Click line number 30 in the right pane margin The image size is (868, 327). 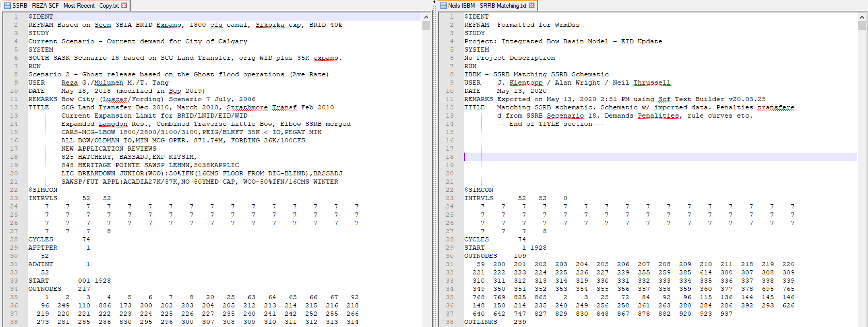coord(450,256)
